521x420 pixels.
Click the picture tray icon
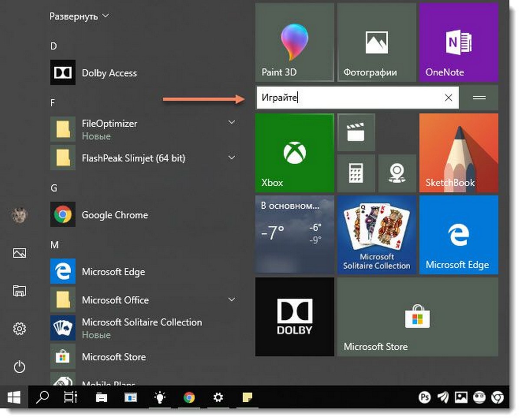461,397
